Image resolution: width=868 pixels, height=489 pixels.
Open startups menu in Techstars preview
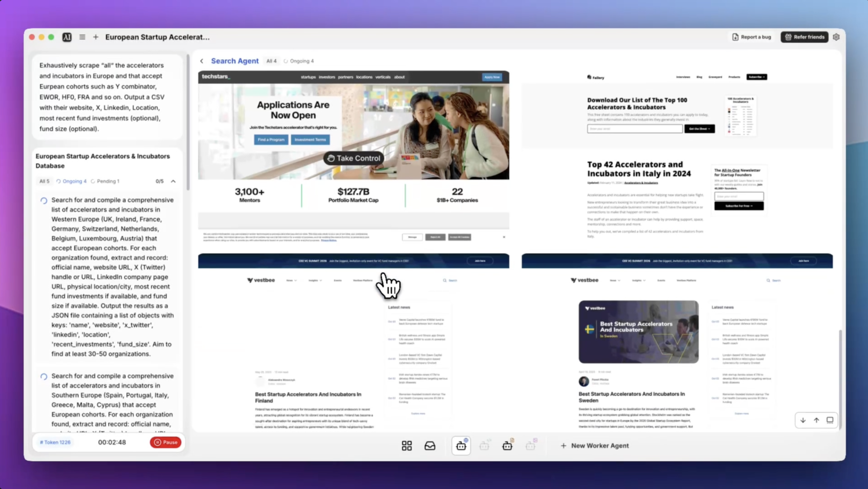click(308, 77)
